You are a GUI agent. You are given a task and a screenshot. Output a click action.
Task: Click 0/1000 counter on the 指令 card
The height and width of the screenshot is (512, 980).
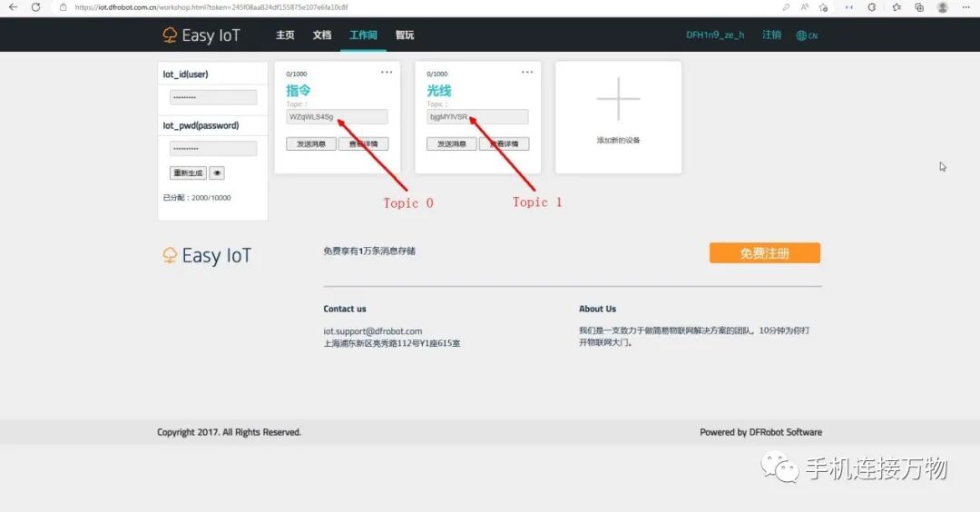(x=296, y=74)
